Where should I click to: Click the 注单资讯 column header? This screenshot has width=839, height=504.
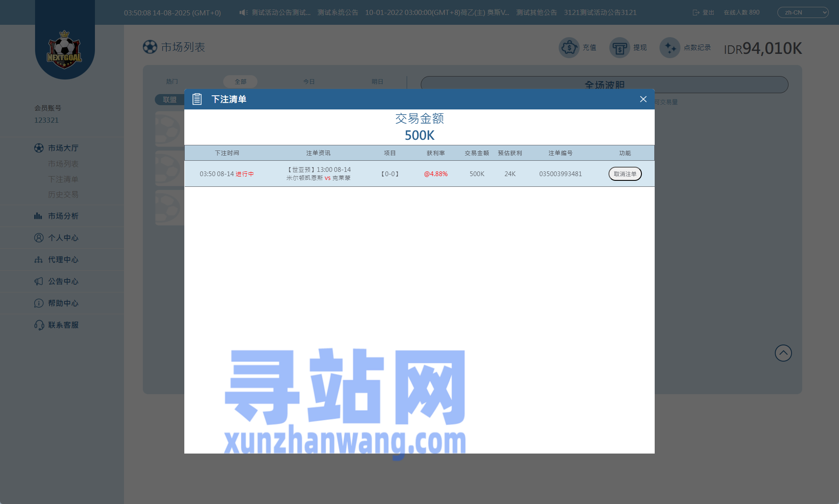point(318,153)
